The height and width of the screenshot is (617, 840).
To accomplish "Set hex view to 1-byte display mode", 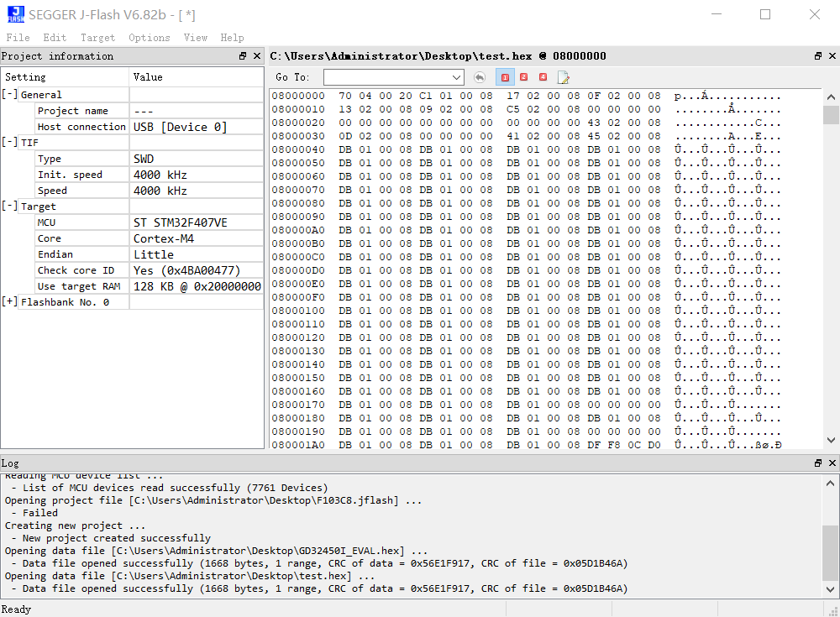I will (505, 76).
